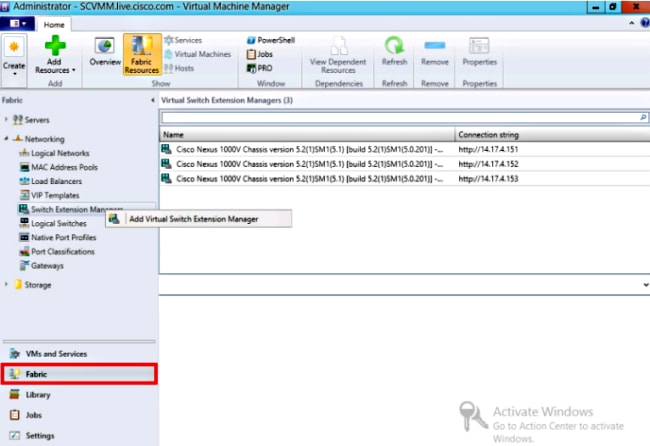Open Logical Networks node
Viewport: 650px width, 446px height.
[x=54, y=153]
